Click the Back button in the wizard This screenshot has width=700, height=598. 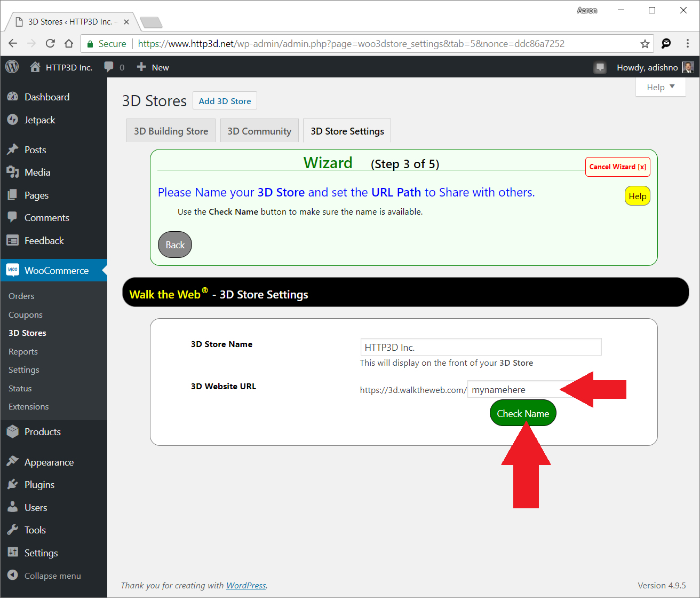coord(175,245)
